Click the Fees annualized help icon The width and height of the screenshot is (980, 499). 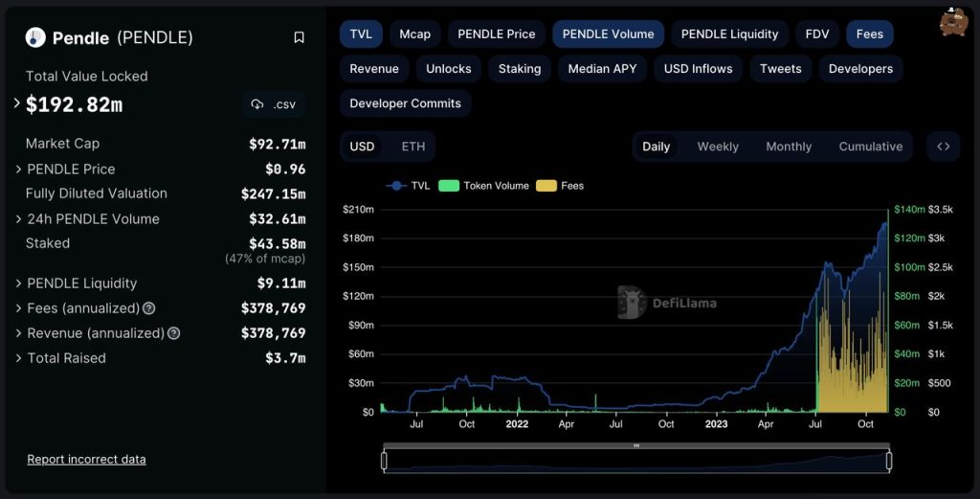[x=148, y=308]
